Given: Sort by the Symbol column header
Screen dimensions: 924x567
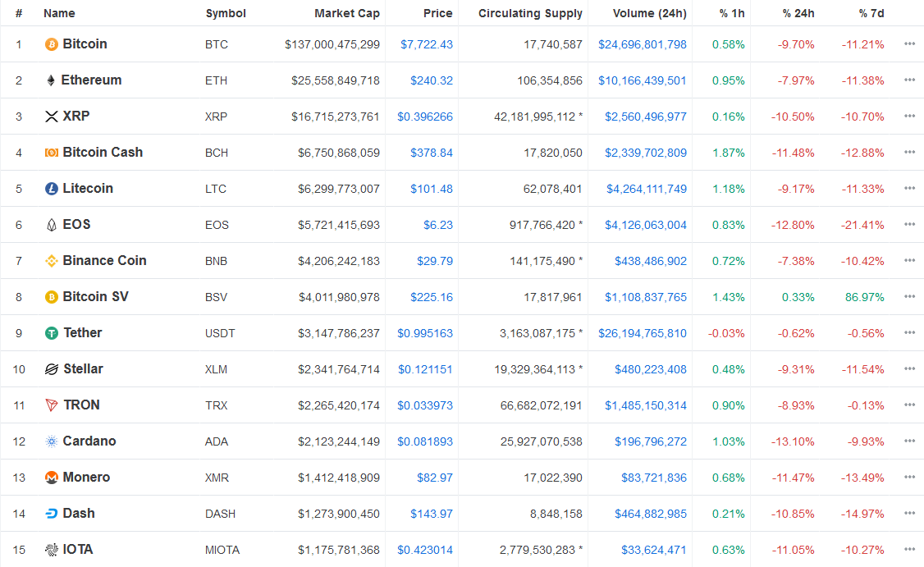Looking at the screenshot, I should click(x=226, y=13).
